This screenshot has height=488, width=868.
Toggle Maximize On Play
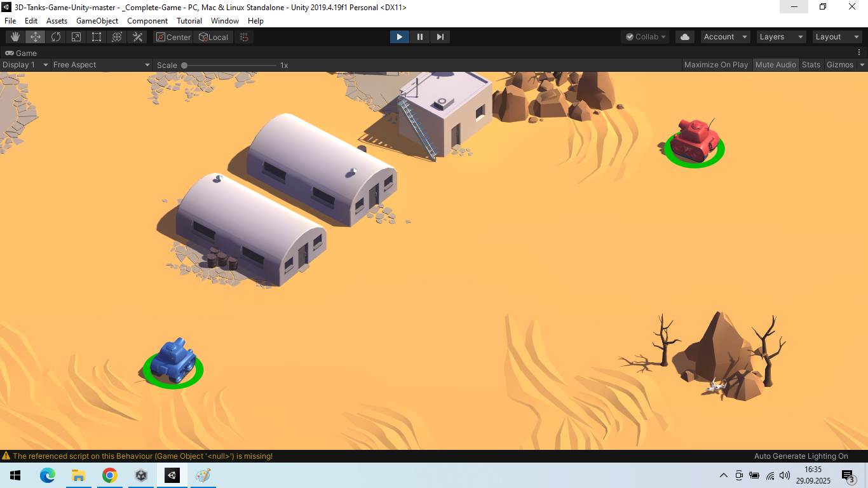716,65
